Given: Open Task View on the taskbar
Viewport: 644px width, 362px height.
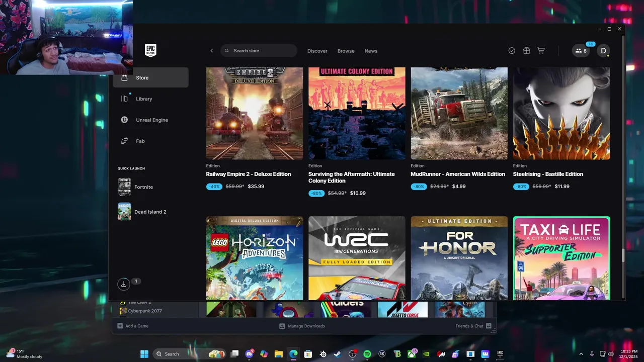Looking at the screenshot, I should [x=234, y=354].
